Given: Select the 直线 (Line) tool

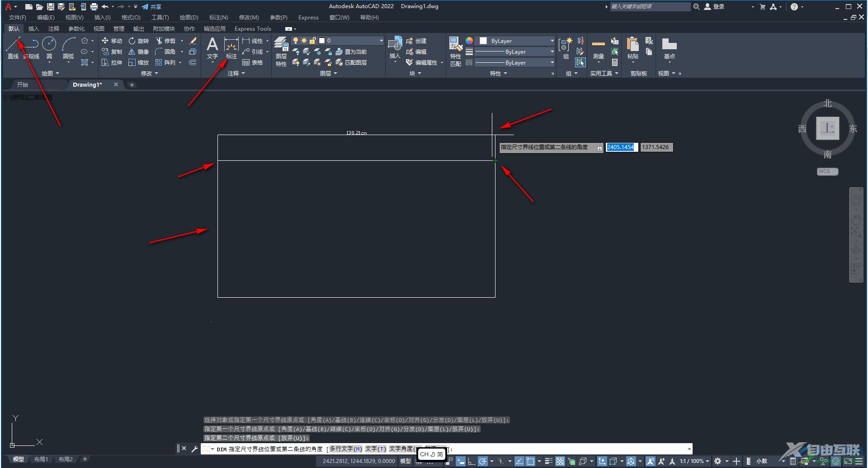Looking at the screenshot, I should point(13,48).
